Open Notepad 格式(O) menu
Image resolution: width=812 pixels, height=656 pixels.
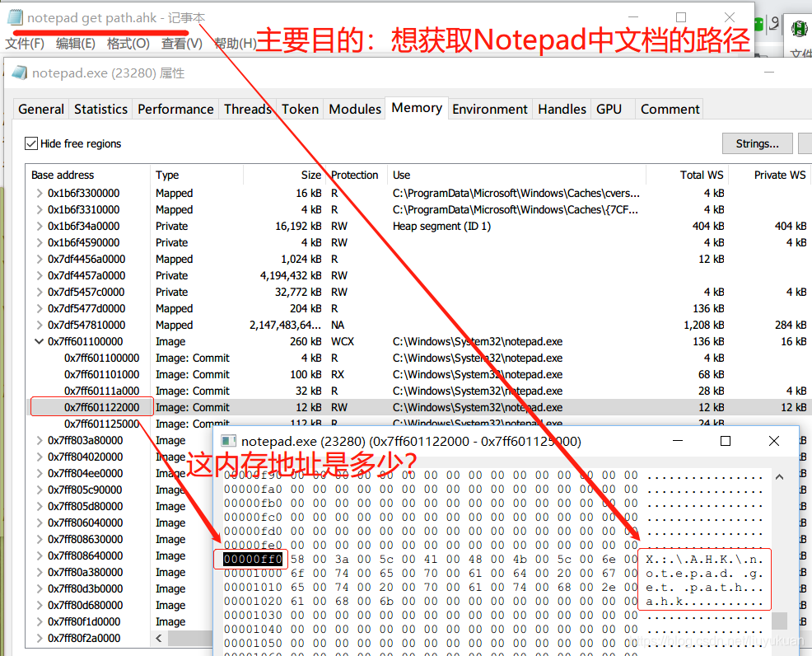[x=128, y=44]
